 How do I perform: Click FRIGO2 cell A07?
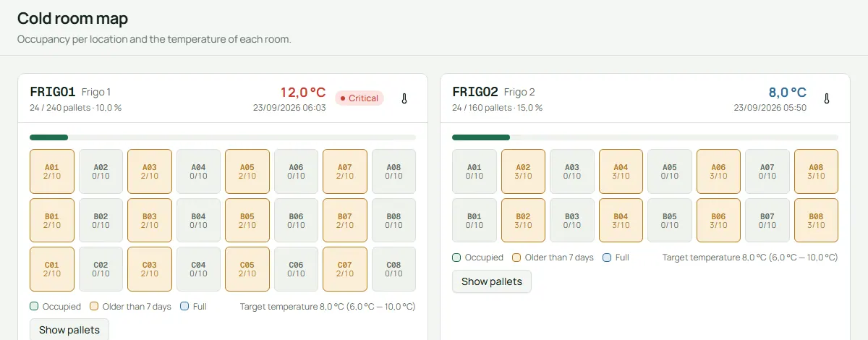point(767,171)
